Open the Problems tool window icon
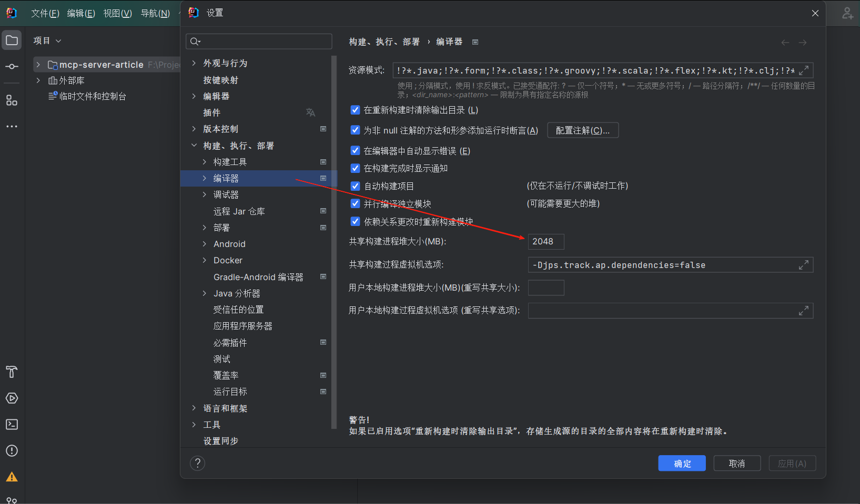This screenshot has height=504, width=860. point(12,451)
